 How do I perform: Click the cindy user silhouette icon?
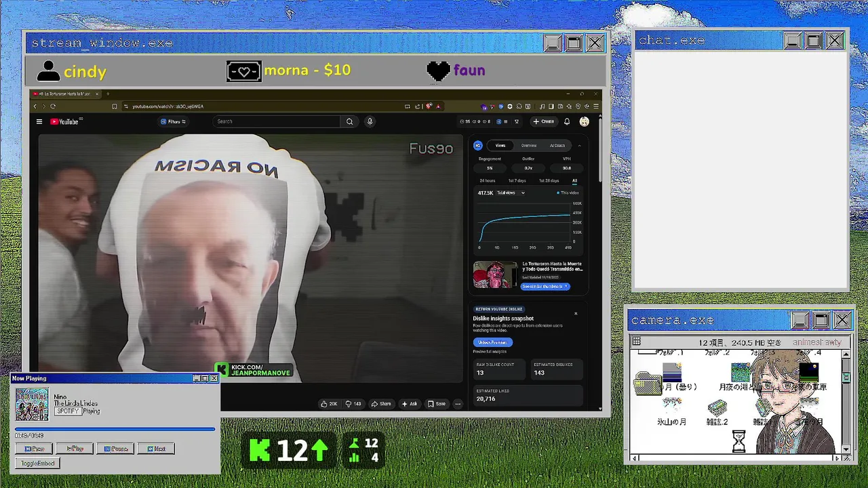click(x=48, y=70)
